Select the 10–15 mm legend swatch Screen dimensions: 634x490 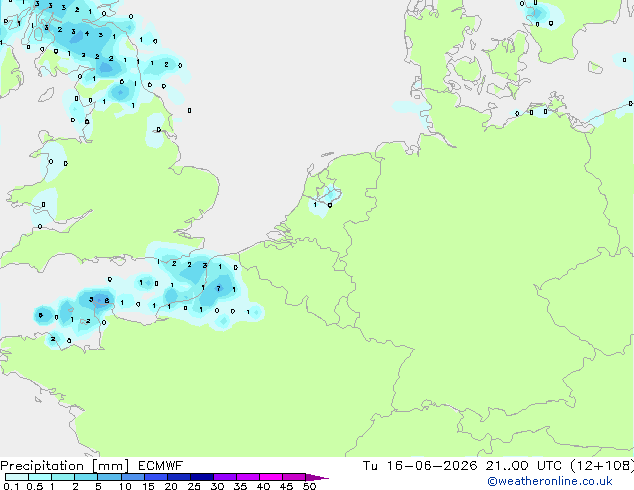pyautogui.click(x=133, y=477)
